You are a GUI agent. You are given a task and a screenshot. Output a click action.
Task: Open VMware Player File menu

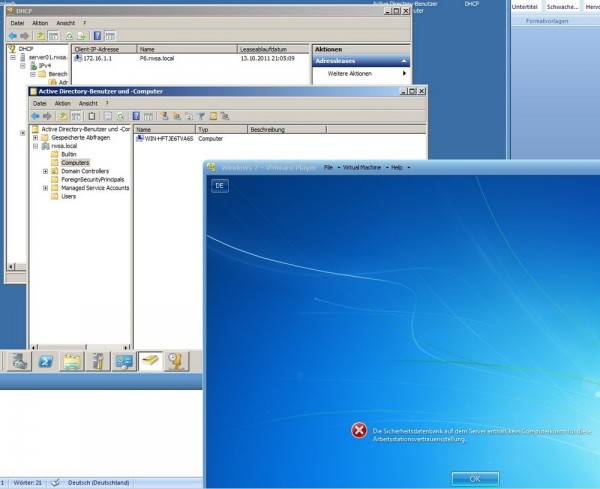[x=329, y=168]
